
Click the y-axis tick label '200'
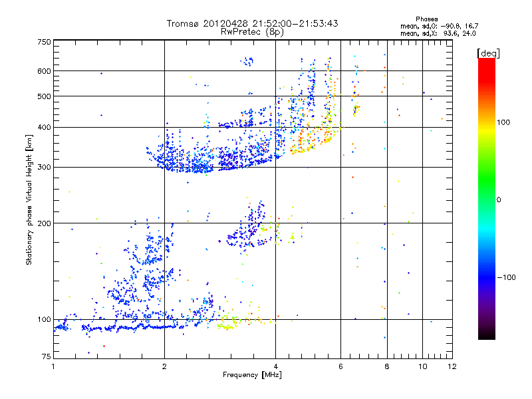tap(45, 223)
